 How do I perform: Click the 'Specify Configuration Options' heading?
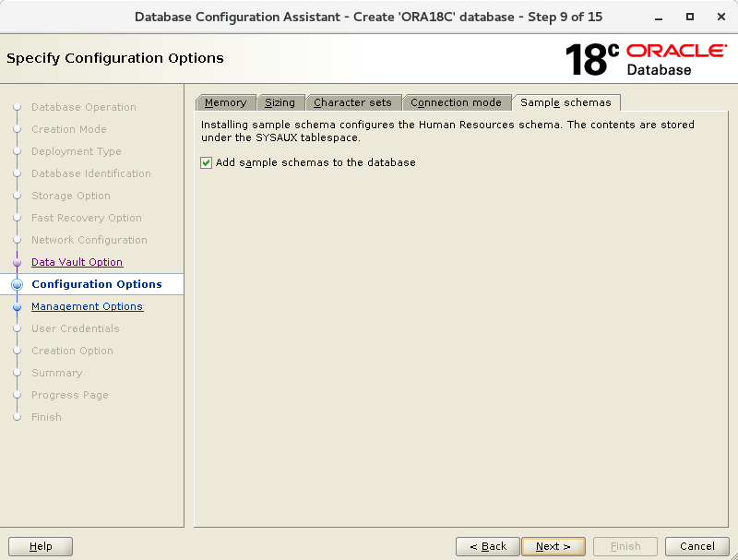tap(115, 58)
